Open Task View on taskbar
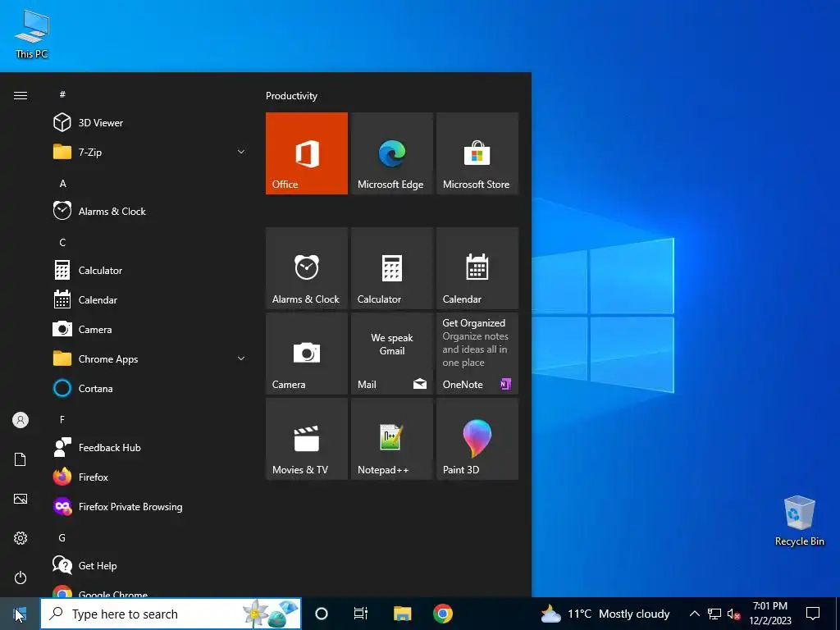This screenshot has width=840, height=630. (361, 614)
